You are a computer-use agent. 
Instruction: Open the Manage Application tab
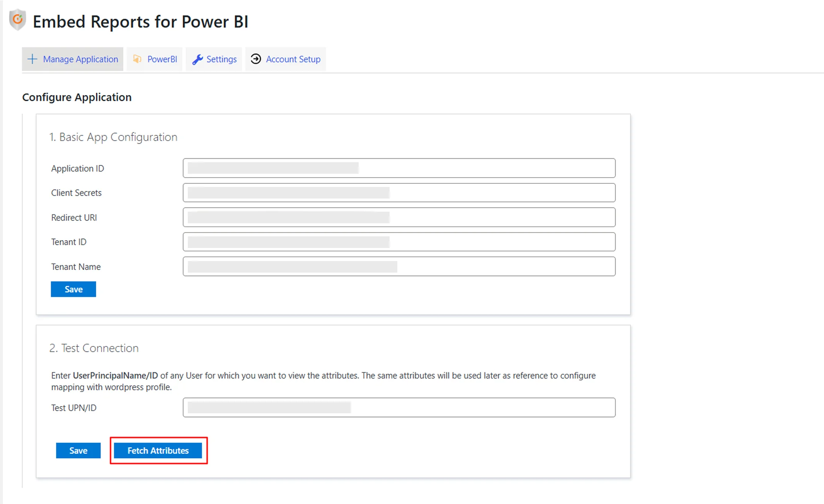pos(73,59)
